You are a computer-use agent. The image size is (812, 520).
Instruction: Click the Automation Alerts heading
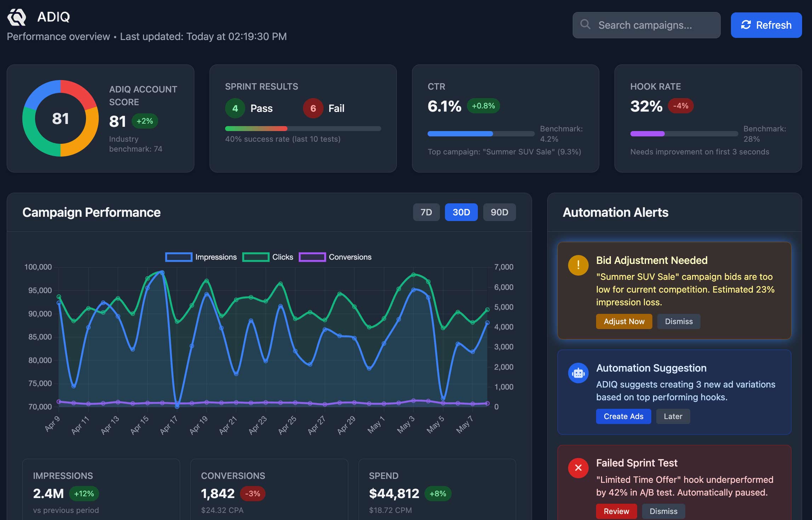[x=616, y=212]
